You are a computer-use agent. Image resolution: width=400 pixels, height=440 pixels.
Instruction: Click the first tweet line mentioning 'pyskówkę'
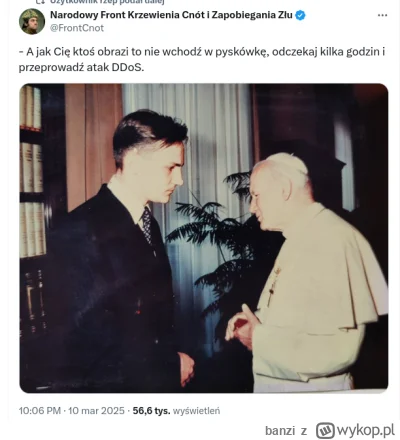click(202, 52)
